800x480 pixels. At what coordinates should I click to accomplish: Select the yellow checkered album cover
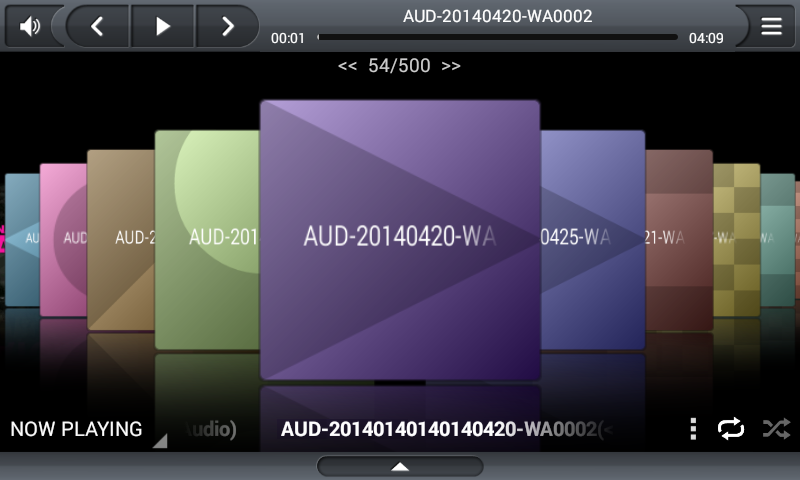pos(737,240)
